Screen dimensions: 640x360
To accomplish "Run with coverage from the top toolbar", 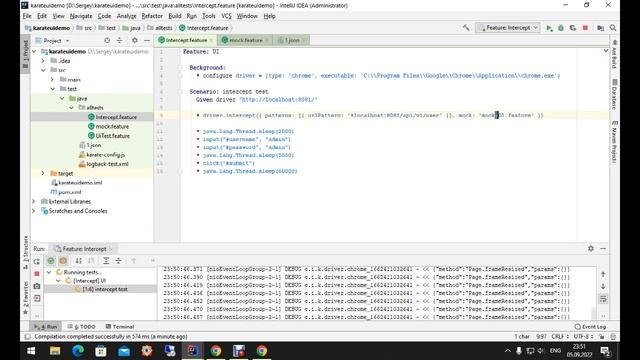I will coord(573,28).
